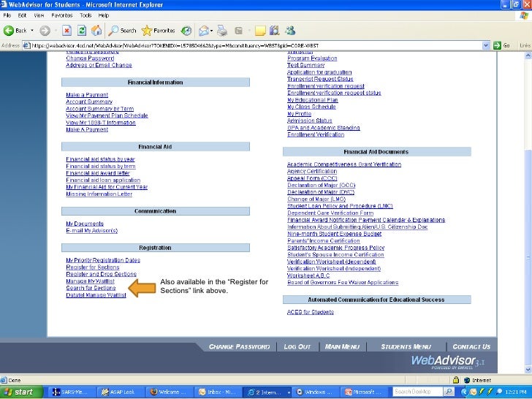Open the Favorites menu
This screenshot has width=532, height=399.
[x=61, y=15]
